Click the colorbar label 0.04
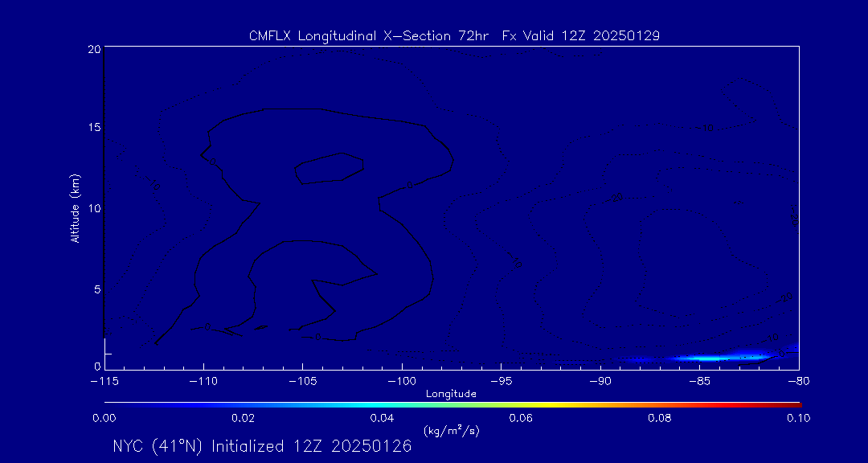The height and width of the screenshot is (463, 868). click(x=383, y=419)
